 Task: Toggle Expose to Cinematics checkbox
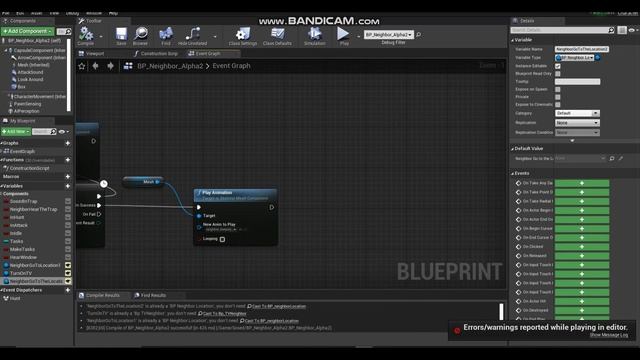[x=558, y=105]
